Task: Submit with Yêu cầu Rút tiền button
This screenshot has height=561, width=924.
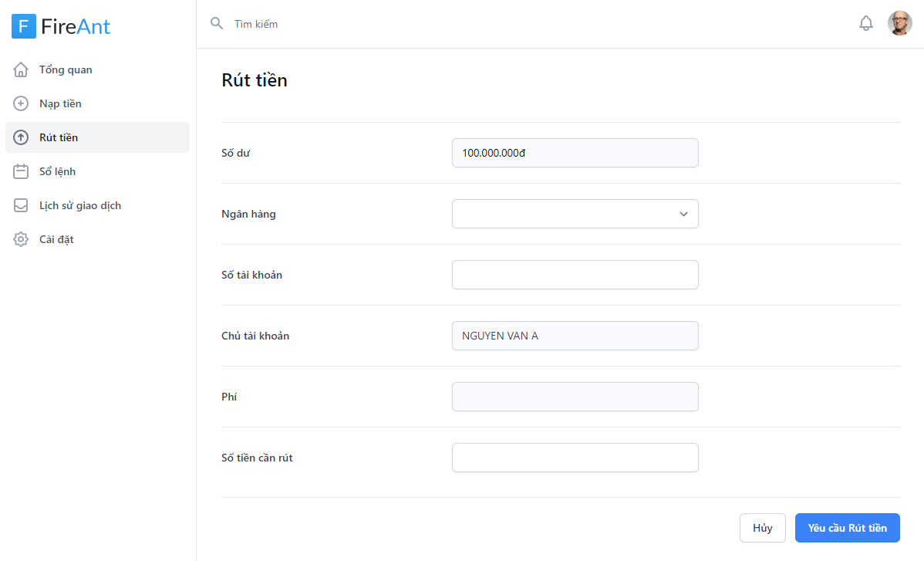Action: tap(847, 528)
